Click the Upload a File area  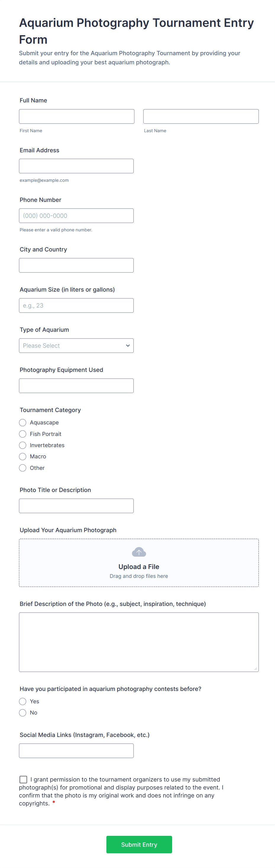tap(139, 566)
